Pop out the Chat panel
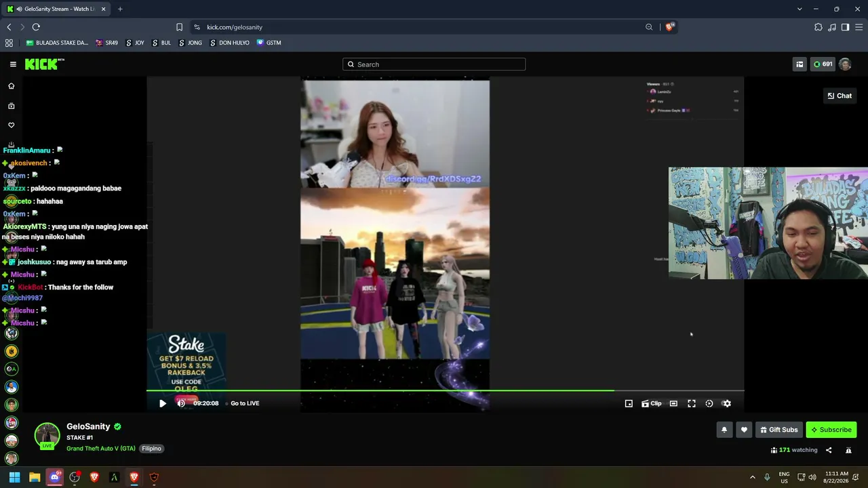868x488 pixels. coord(840,96)
